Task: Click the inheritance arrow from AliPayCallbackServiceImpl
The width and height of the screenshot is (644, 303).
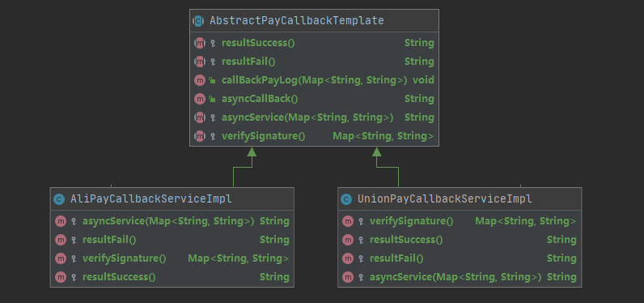Action: (x=252, y=152)
